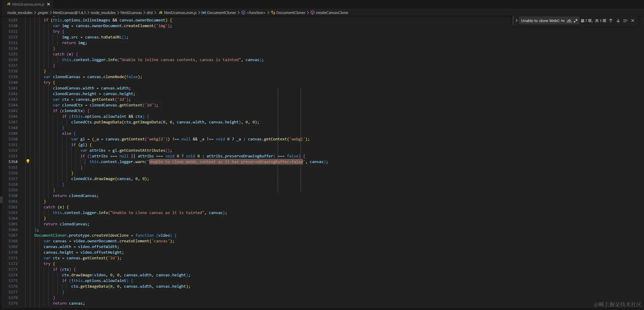This screenshot has height=310, width=644.
Task: Open the html2canvas.esm.js file breadcrumb
Action: [178, 13]
